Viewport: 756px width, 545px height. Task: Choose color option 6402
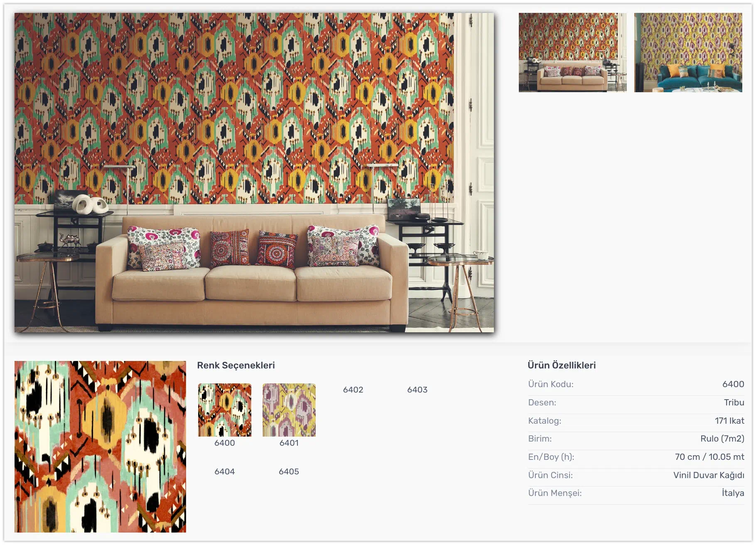(x=353, y=390)
